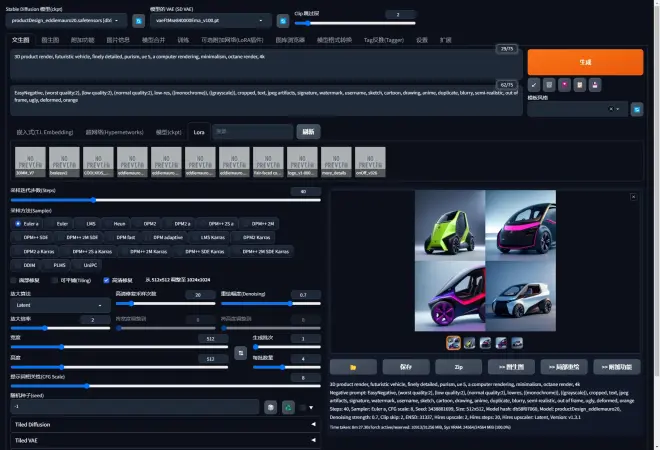Click the Lora 刷新 refresh button
The height and width of the screenshot is (450, 660).
click(x=308, y=132)
